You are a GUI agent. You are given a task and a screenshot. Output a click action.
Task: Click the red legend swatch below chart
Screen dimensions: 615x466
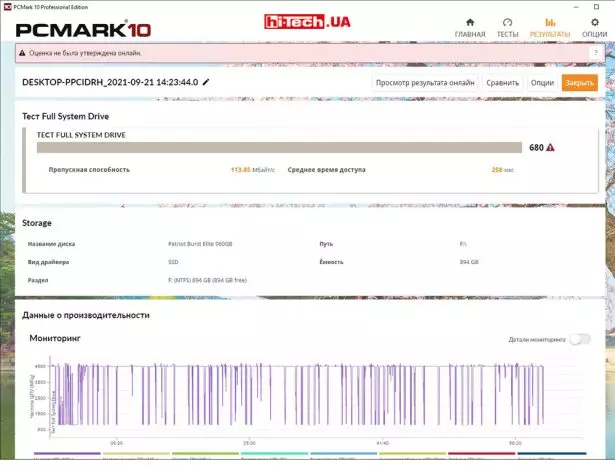[481, 453]
